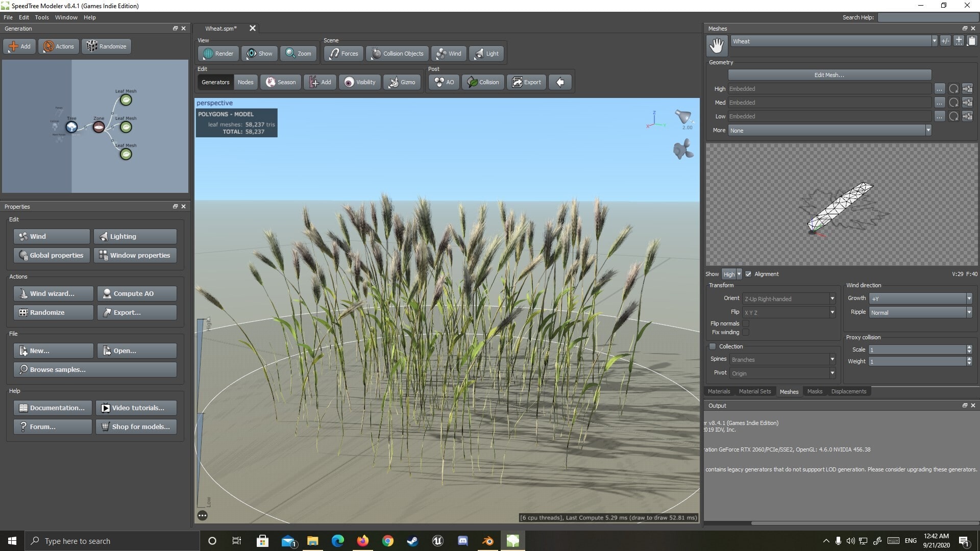Click the Edit Mesh... button
The image size is (980, 551).
point(829,75)
